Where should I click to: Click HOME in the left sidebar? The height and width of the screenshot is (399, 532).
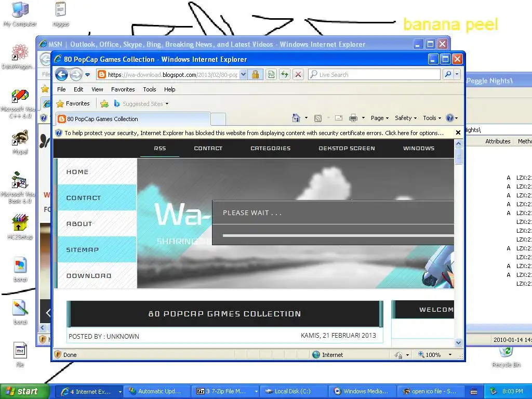pos(97,171)
